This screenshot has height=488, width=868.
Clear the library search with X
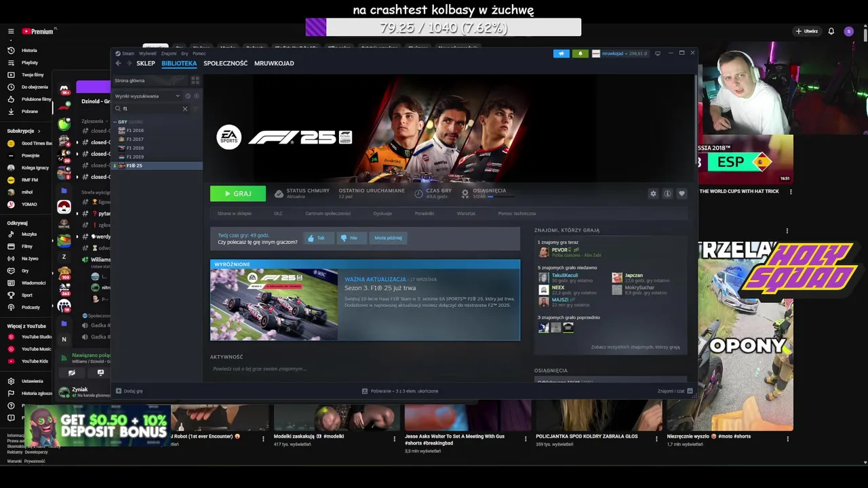point(184,108)
